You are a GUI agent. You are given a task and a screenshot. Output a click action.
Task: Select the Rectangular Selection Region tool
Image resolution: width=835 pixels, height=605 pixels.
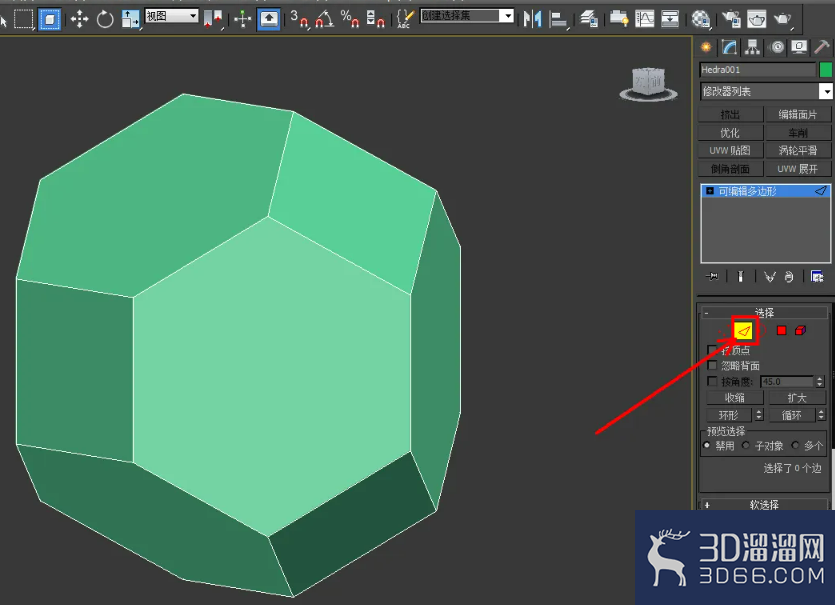(23, 20)
